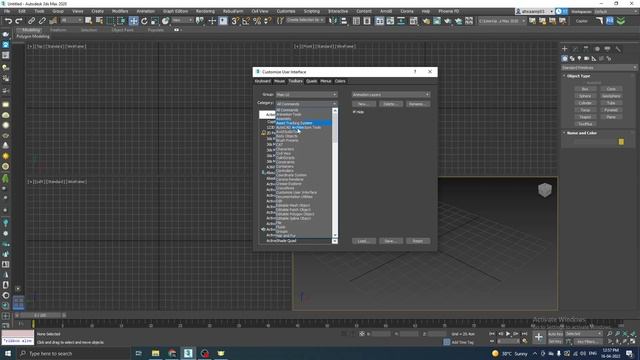Activate the Select and Move tool
Viewport: 640px width, 360px height.
[133, 21]
